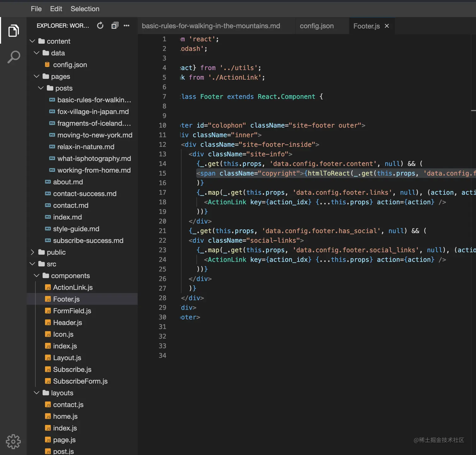This screenshot has width=476, height=455.
Task: Collapse all folders using the Explorer toolbar icon
Action: pyautogui.click(x=115, y=25)
